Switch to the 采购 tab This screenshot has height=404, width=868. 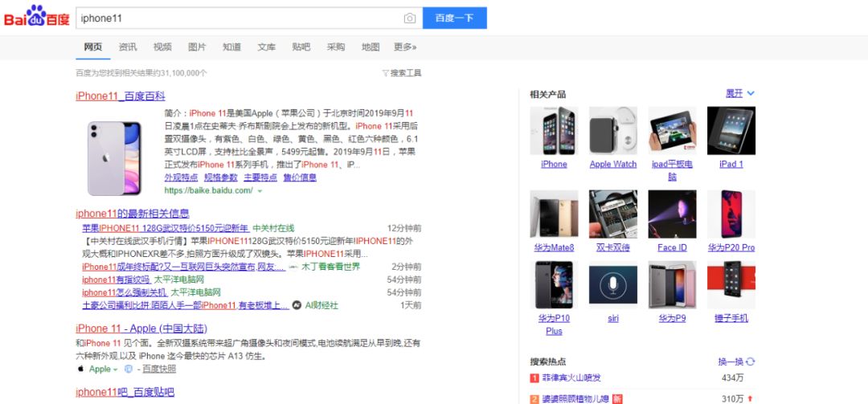(336, 47)
